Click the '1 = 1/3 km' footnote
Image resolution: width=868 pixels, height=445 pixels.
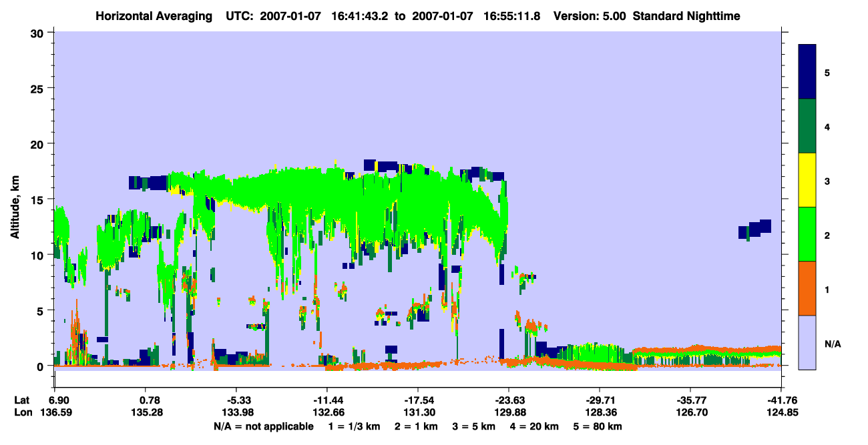click(355, 426)
